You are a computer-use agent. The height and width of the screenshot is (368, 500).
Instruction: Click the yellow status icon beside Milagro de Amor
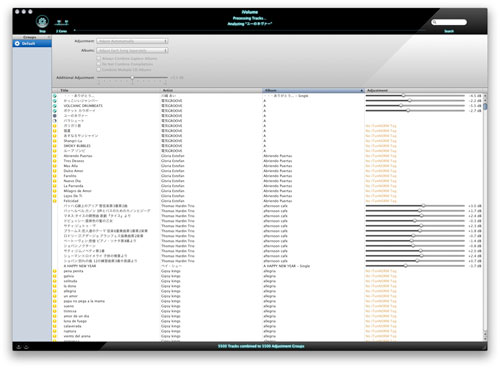point(55,191)
